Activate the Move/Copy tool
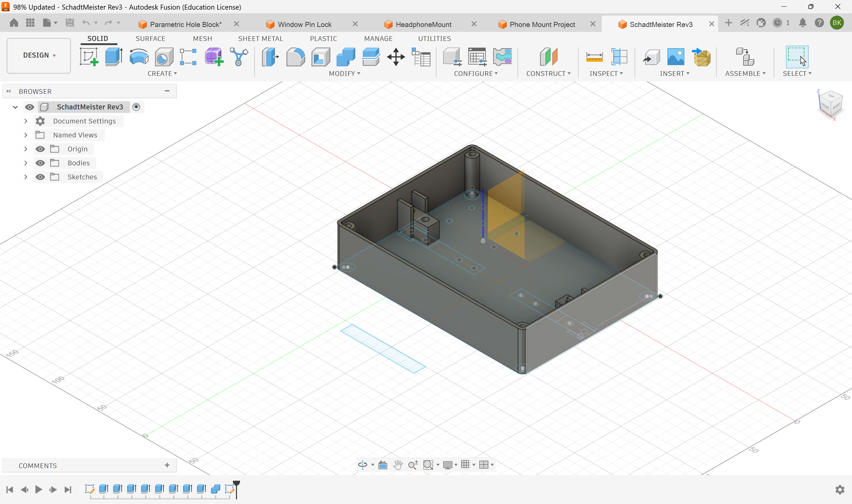The image size is (852, 504). [x=396, y=57]
